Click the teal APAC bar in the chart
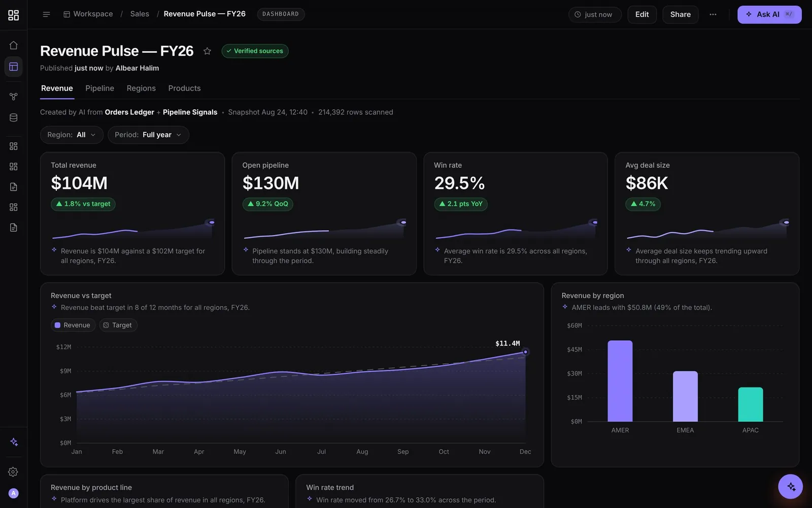This screenshot has height=508, width=812. point(751,404)
